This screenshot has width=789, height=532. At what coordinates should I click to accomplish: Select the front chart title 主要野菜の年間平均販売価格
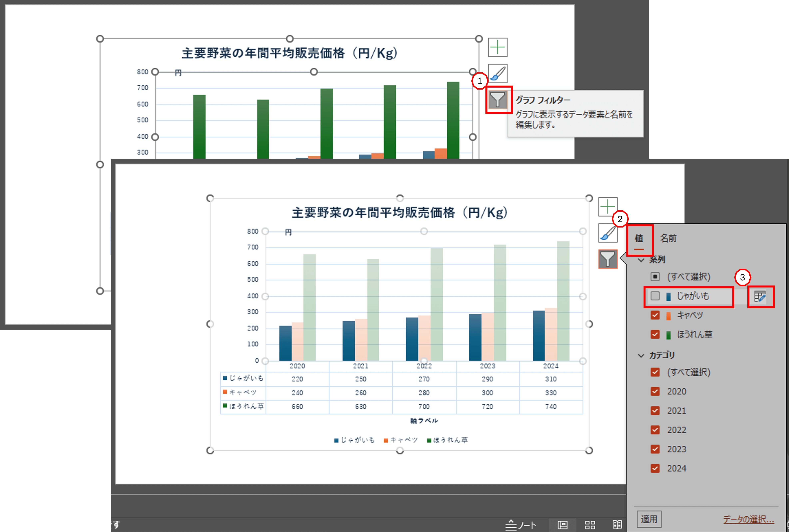click(x=400, y=213)
